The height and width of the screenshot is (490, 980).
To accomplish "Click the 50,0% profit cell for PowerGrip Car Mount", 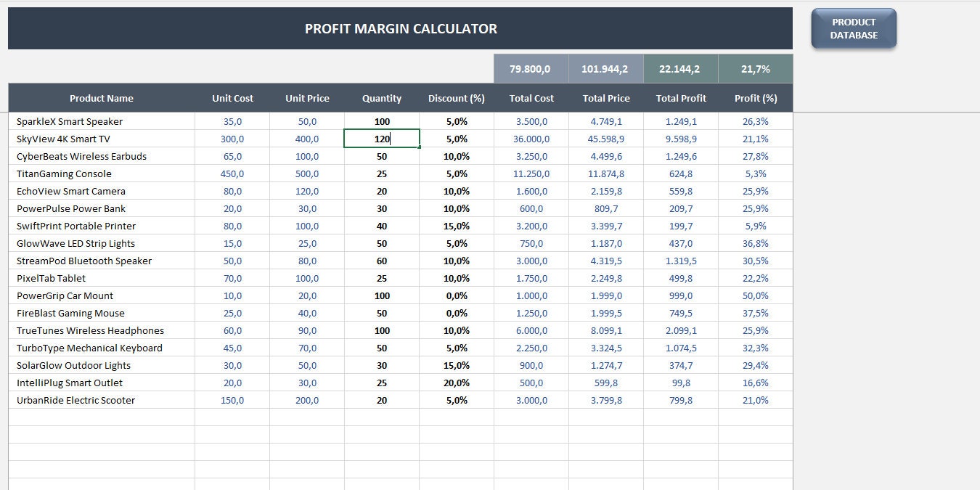I will (x=755, y=295).
